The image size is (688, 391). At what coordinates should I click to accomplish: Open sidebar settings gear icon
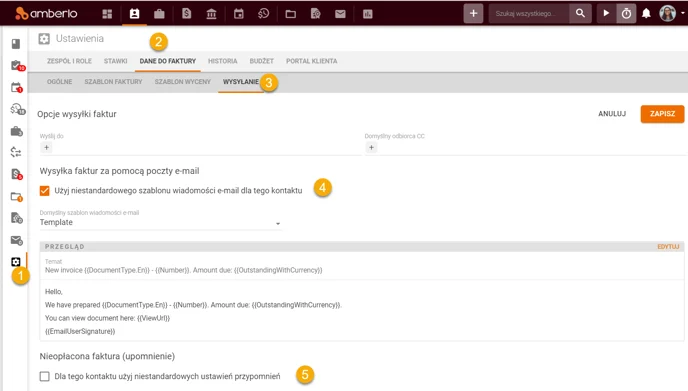pos(16,262)
